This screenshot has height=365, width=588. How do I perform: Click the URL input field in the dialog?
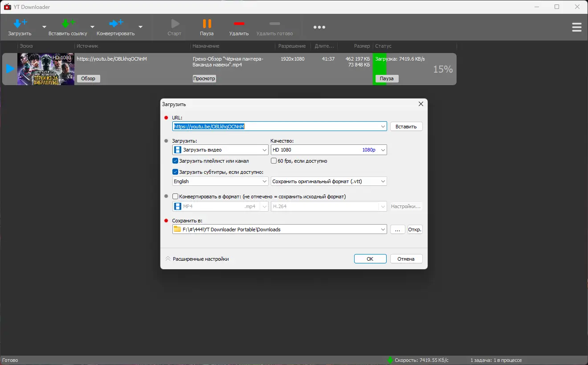279,127
